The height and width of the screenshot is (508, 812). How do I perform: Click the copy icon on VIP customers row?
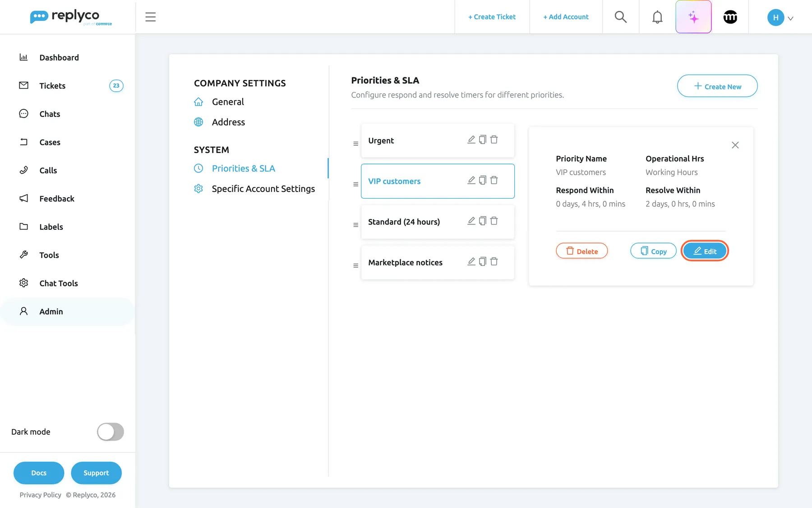pyautogui.click(x=482, y=180)
